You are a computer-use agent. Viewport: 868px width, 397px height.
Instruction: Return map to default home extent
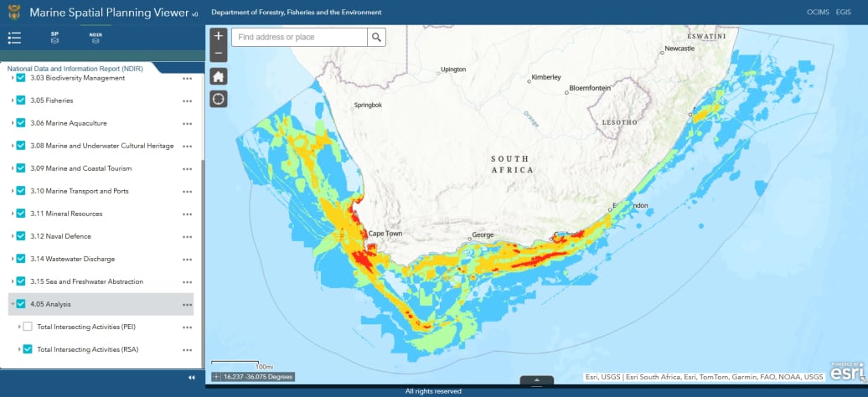(x=219, y=76)
